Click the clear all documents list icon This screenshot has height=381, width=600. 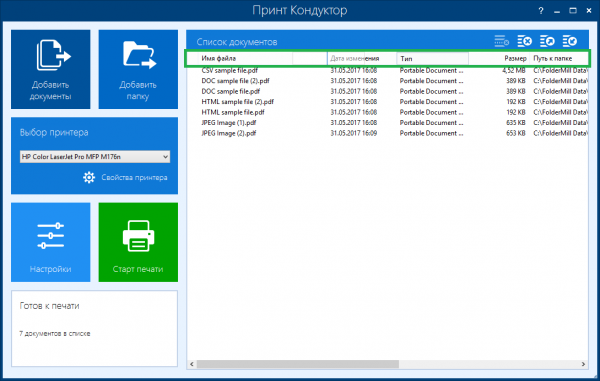(525, 41)
